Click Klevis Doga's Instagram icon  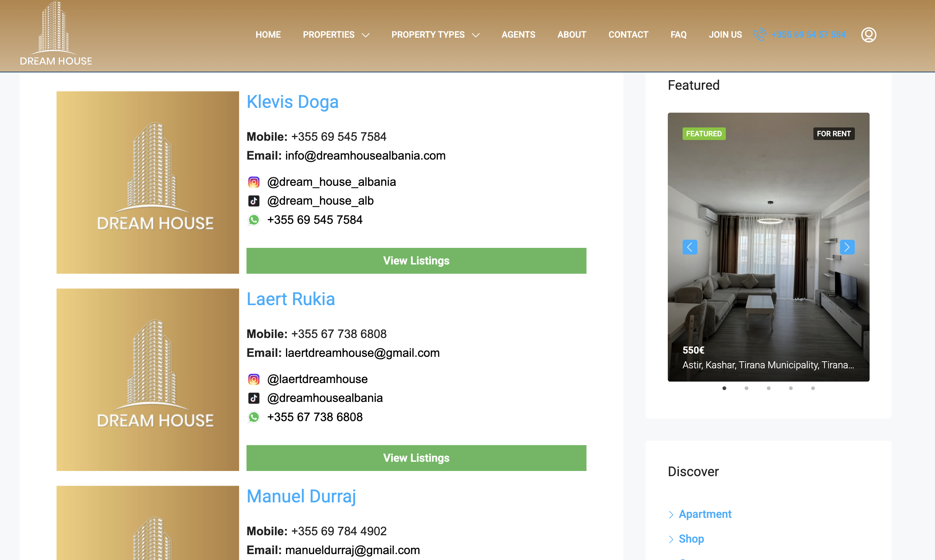click(254, 182)
